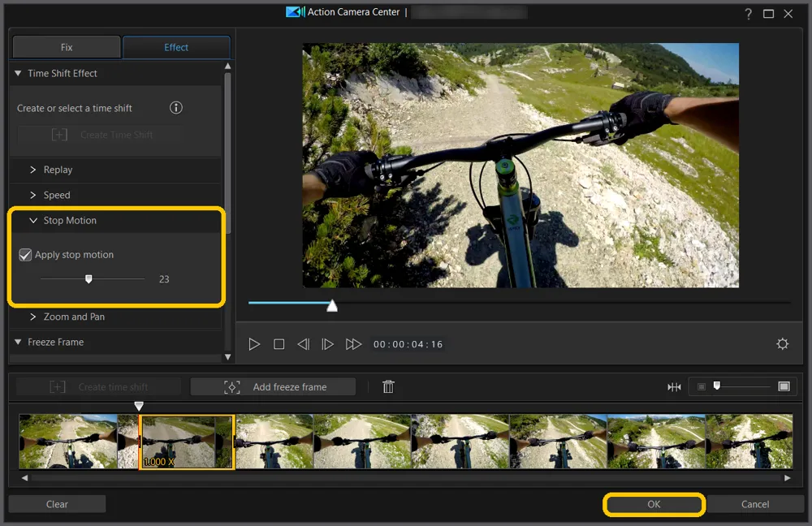Select the 1.000 X time shift clip
The width and height of the screenshot is (812, 526).
[x=187, y=442]
